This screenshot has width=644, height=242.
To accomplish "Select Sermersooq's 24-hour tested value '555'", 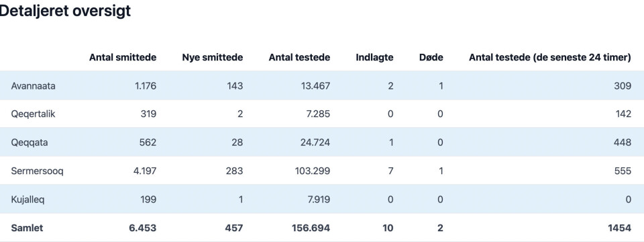I will [x=623, y=171].
